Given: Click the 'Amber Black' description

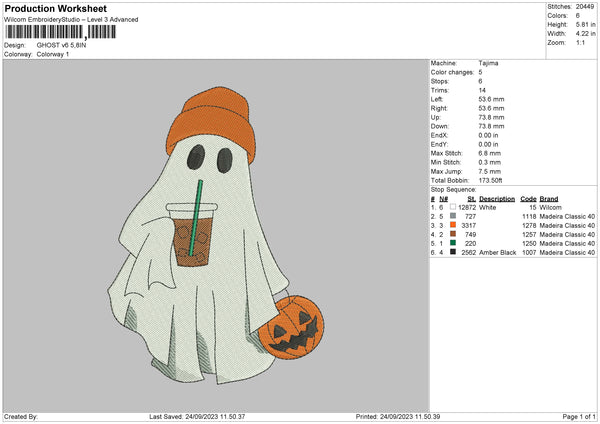Looking at the screenshot, I should pos(497,253).
